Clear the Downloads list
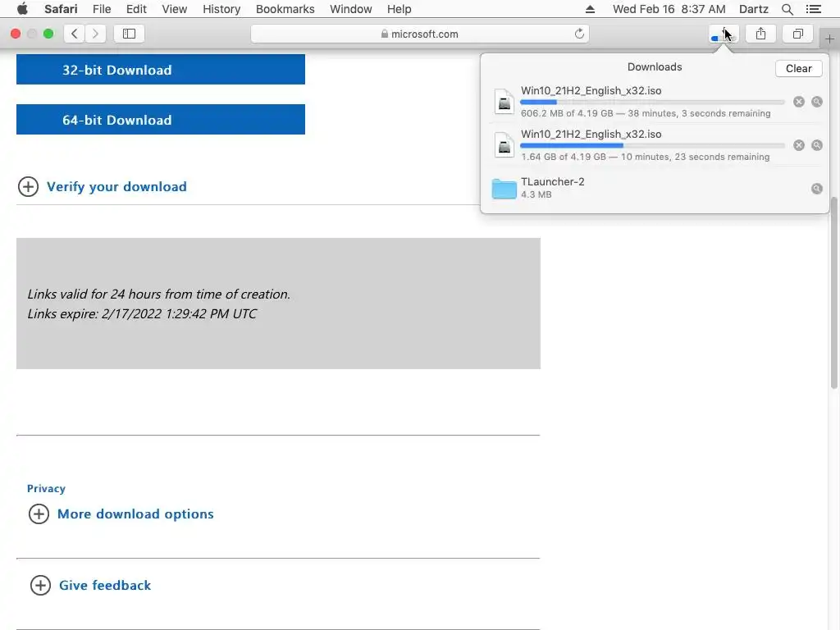Screen dimensions: 840x630 [x=798, y=69]
